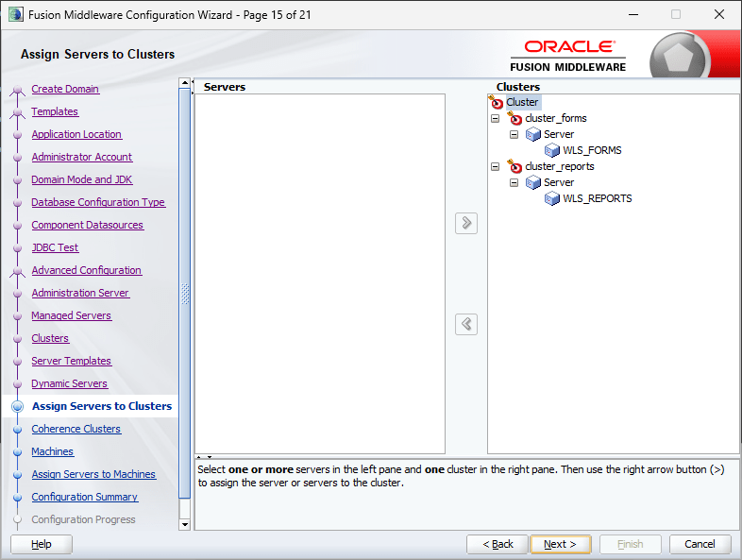The width and height of the screenshot is (742, 560).
Task: Go to Configuration Summary step
Action: 85,497
